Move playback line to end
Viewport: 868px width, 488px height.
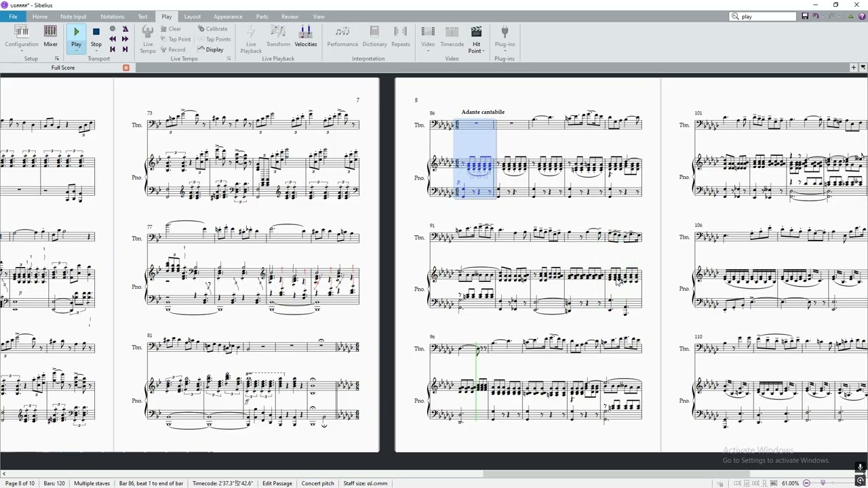[125, 49]
